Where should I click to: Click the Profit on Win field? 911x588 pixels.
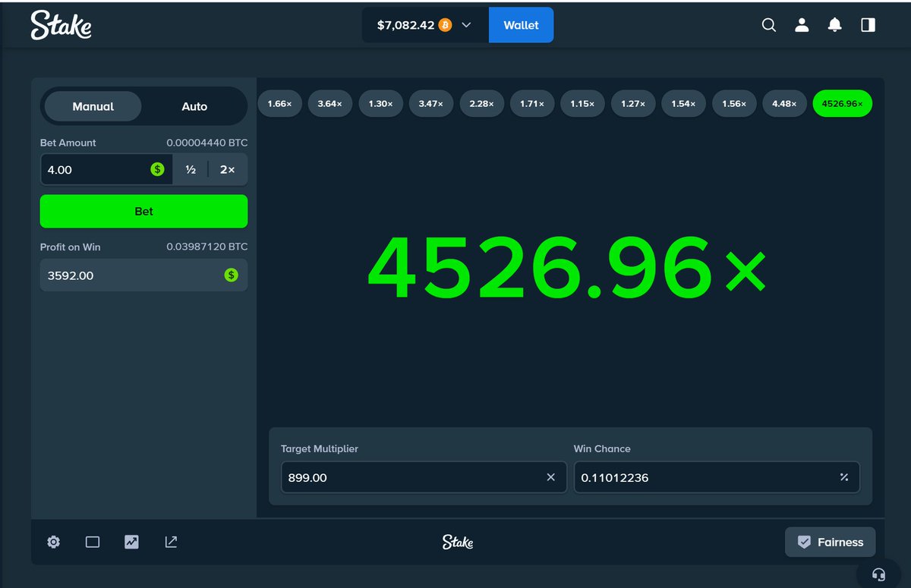tap(143, 275)
